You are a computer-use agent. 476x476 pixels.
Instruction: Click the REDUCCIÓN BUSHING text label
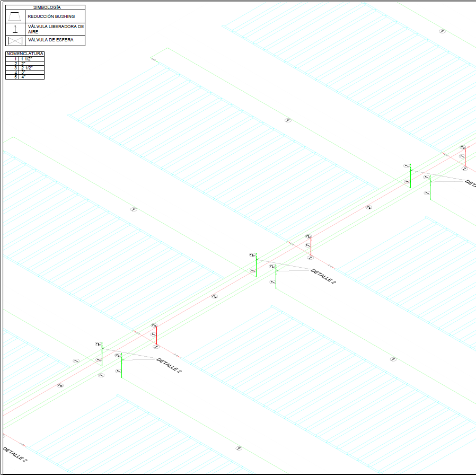(51, 17)
